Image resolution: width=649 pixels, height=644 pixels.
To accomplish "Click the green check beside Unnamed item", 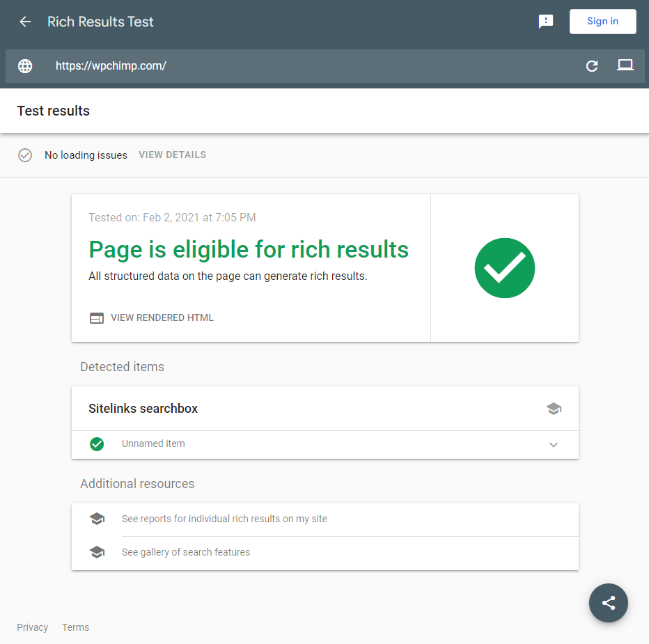I will tap(97, 444).
